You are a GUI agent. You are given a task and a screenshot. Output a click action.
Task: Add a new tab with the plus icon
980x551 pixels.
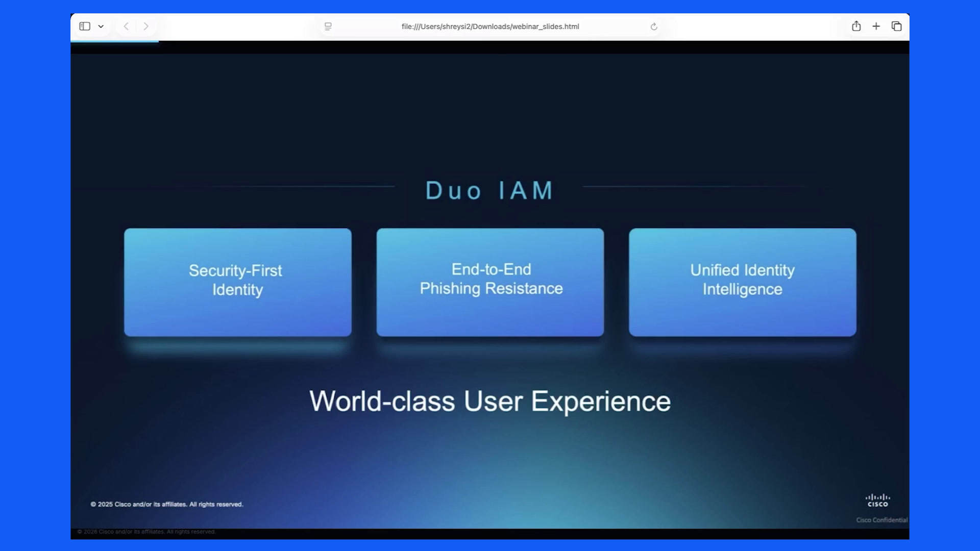(876, 26)
